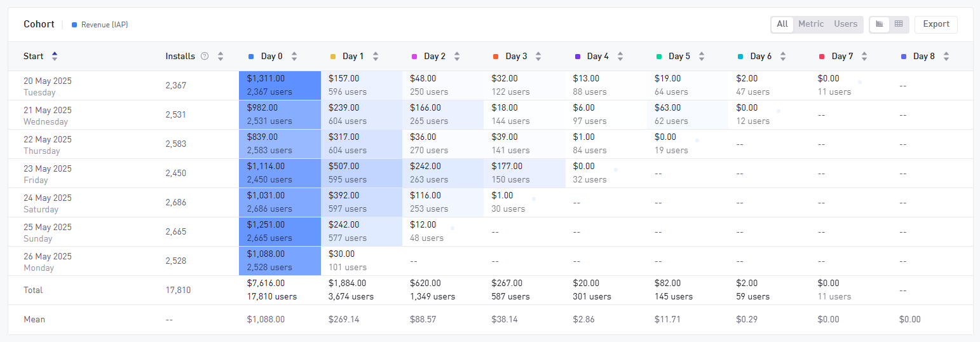Click the $982.00 Day 0 cell

[x=280, y=114]
